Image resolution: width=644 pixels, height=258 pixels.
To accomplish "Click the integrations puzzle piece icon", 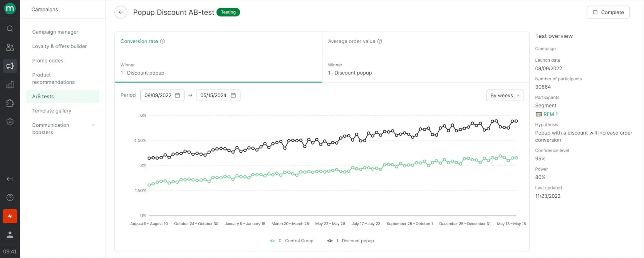I will 10,103.
